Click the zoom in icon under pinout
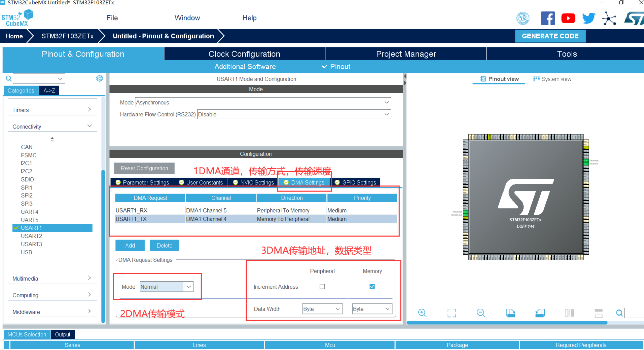Viewport: 644px width, 350px height. coord(422,313)
